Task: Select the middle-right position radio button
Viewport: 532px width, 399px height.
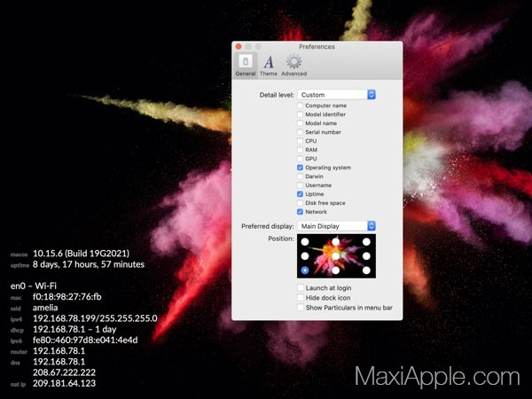Action: pos(366,256)
